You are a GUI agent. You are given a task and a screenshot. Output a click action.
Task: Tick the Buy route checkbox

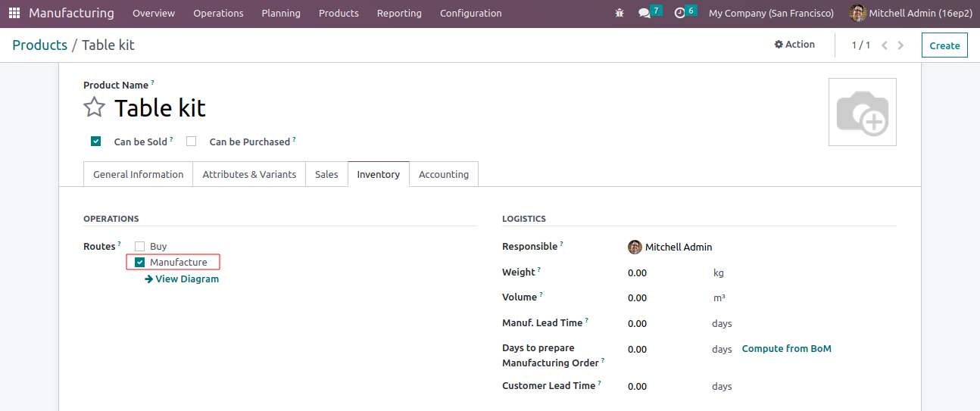pos(139,247)
